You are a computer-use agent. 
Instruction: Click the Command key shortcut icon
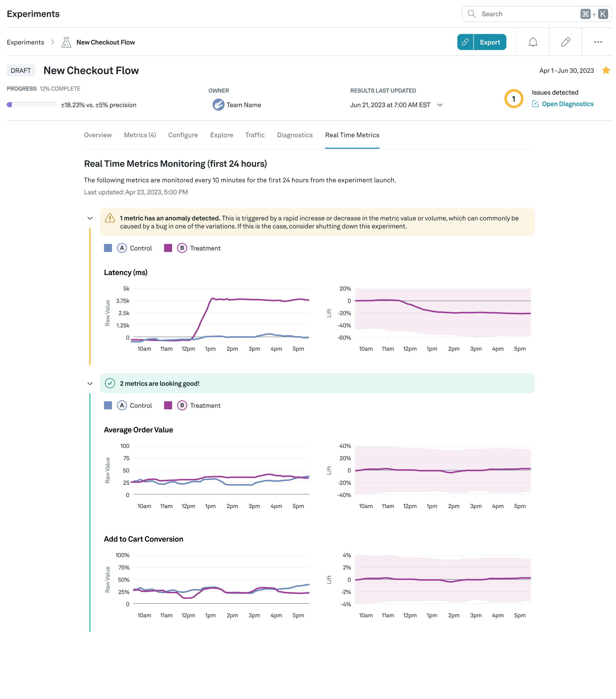click(585, 14)
